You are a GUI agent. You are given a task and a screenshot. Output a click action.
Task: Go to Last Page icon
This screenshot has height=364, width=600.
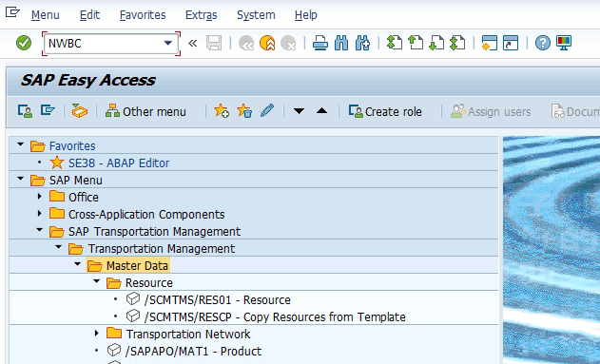[456, 43]
